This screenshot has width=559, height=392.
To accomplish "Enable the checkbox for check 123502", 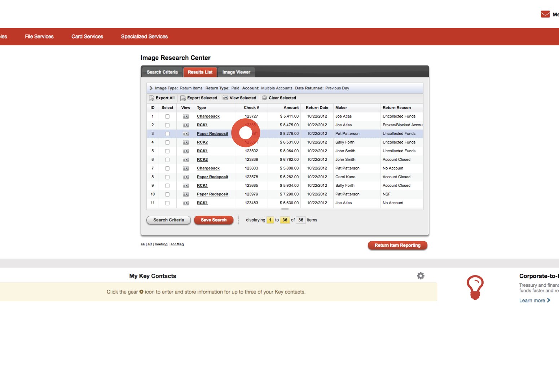I will click(167, 151).
